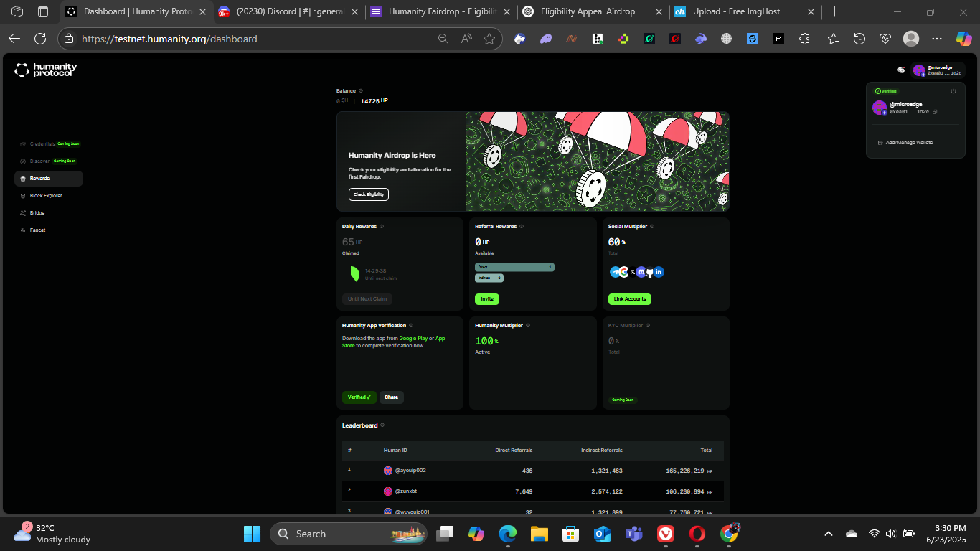Click the mascot notification icon in header
Image resolution: width=980 pixels, height=551 pixels.
click(x=901, y=70)
